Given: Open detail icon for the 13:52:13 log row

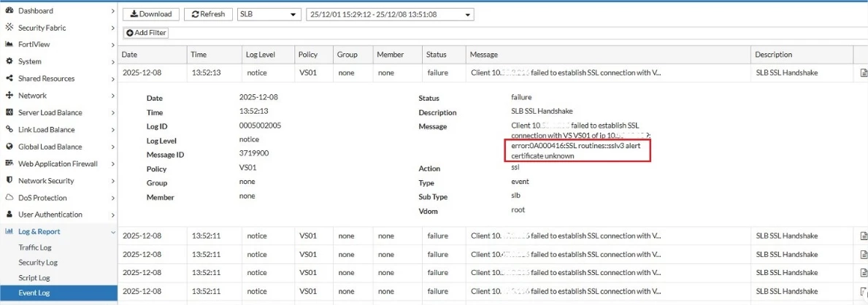Looking at the screenshot, I should pyautogui.click(x=863, y=72).
